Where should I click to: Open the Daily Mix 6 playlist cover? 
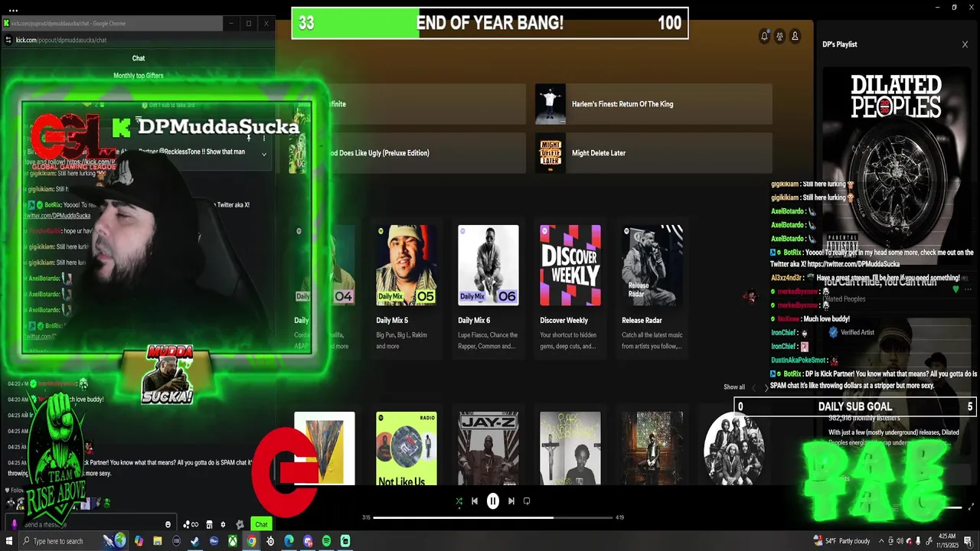point(488,265)
